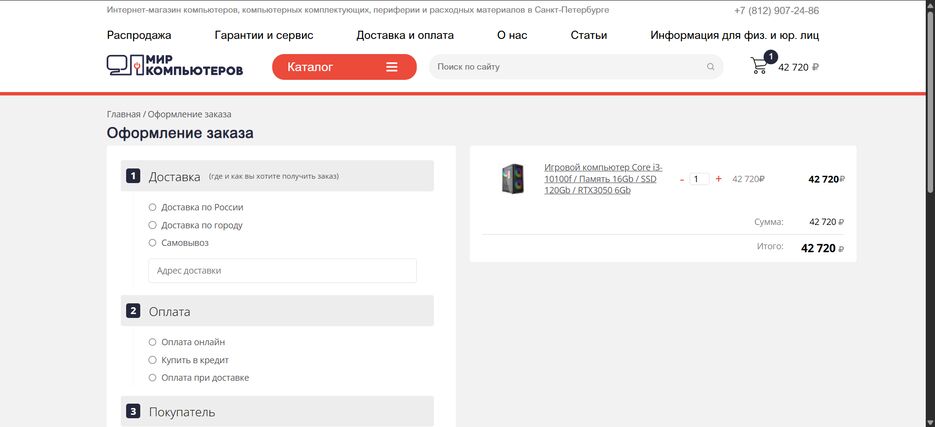Choose Оплата онлайн payment method

pos(152,342)
